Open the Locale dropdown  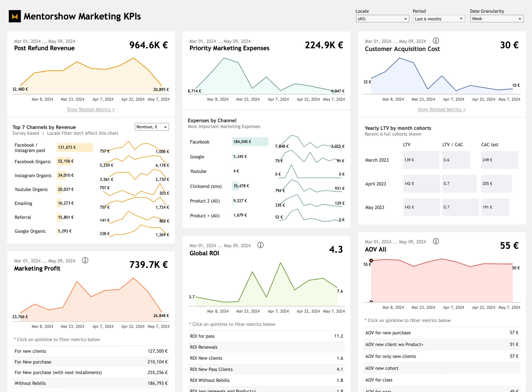[382, 19]
